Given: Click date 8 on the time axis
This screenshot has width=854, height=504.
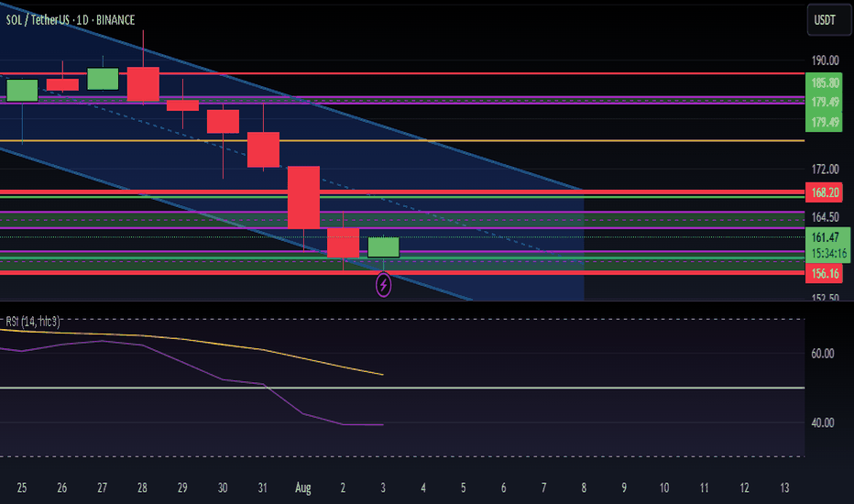Looking at the screenshot, I should pyautogui.click(x=584, y=488).
